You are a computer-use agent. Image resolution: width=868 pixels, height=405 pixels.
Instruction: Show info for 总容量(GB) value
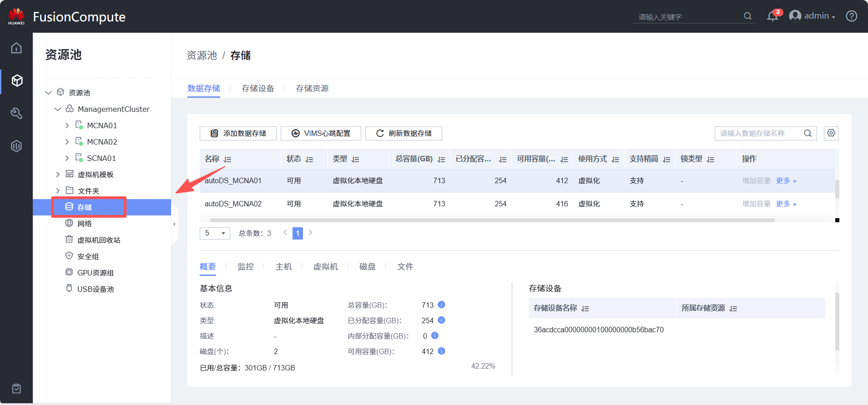[x=441, y=305]
